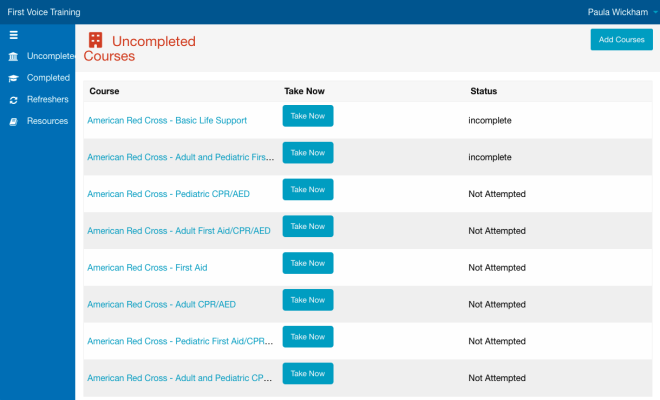Viewport: 660px width, 400px height.
Task: Take Now for Pediatric CPR/AED
Action: click(308, 189)
